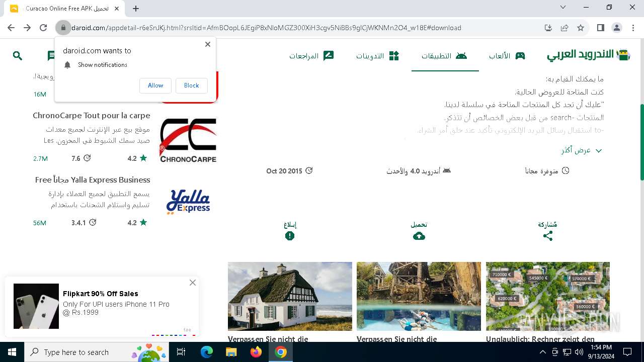This screenshot has width=644, height=362.
Task: Open the المراجعات reviews menu item
Action: (x=311, y=56)
